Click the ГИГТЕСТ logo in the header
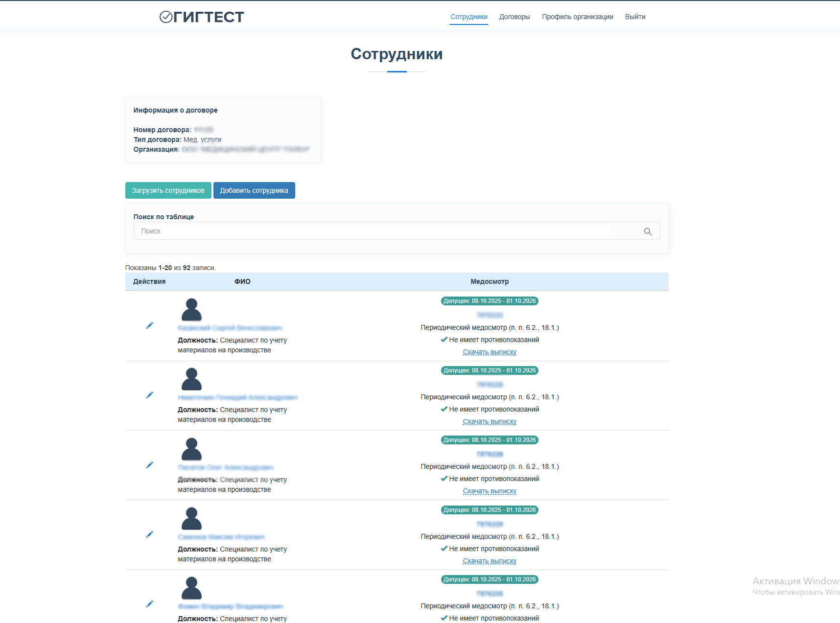Image resolution: width=840 pixels, height=623 pixels. [x=201, y=16]
